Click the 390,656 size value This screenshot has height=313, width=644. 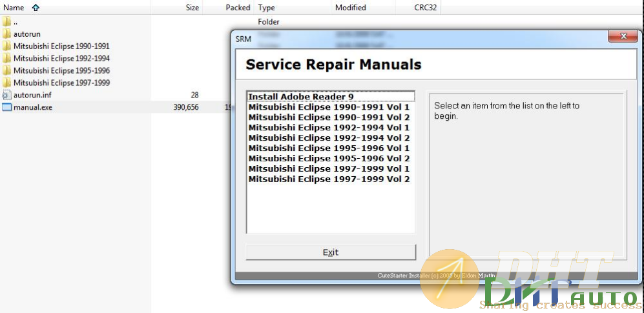[186, 108]
